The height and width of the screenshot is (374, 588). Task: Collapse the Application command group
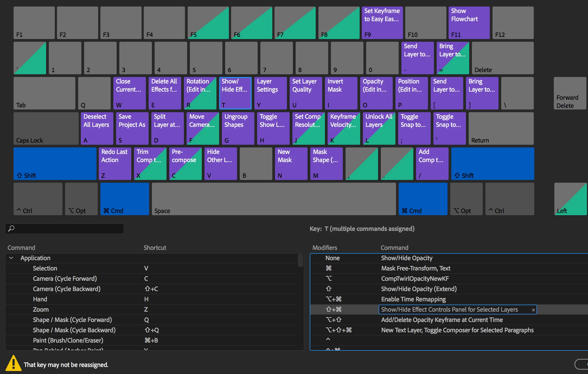[x=11, y=258]
